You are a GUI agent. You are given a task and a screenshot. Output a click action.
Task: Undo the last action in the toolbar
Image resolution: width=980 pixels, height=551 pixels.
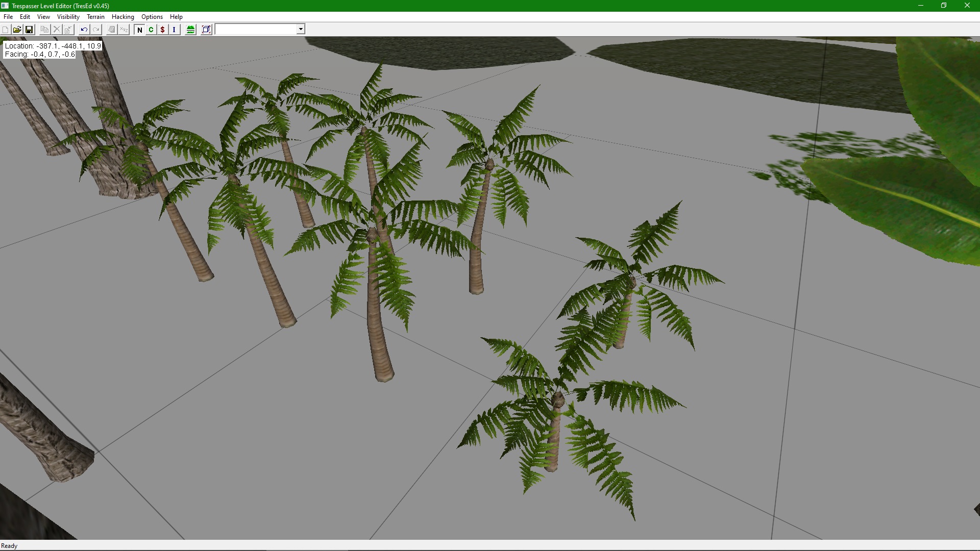[x=84, y=30]
